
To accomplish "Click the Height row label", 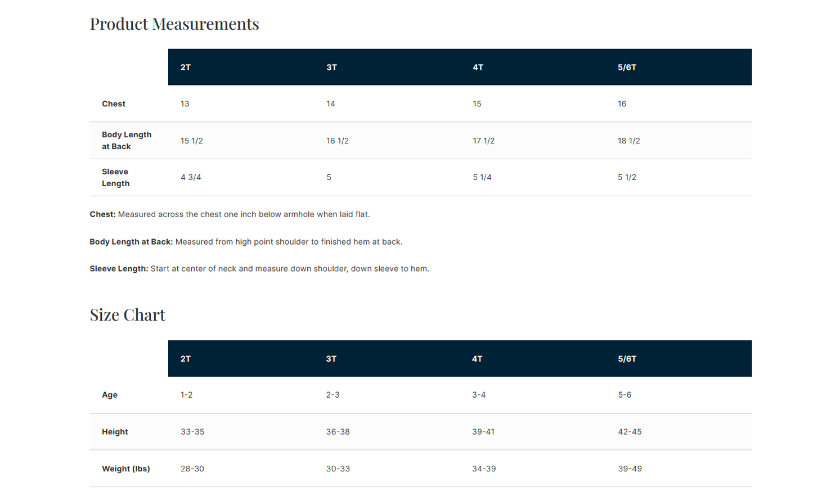I will (115, 432).
